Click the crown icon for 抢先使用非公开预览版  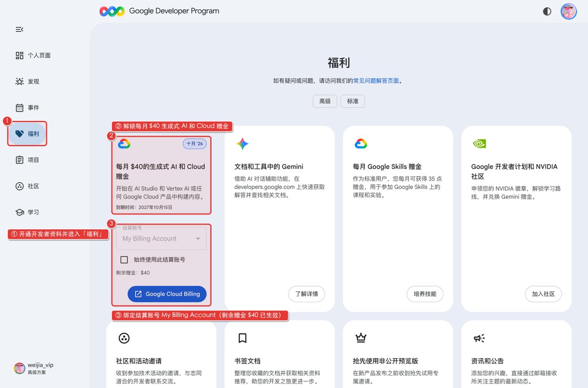(x=361, y=338)
